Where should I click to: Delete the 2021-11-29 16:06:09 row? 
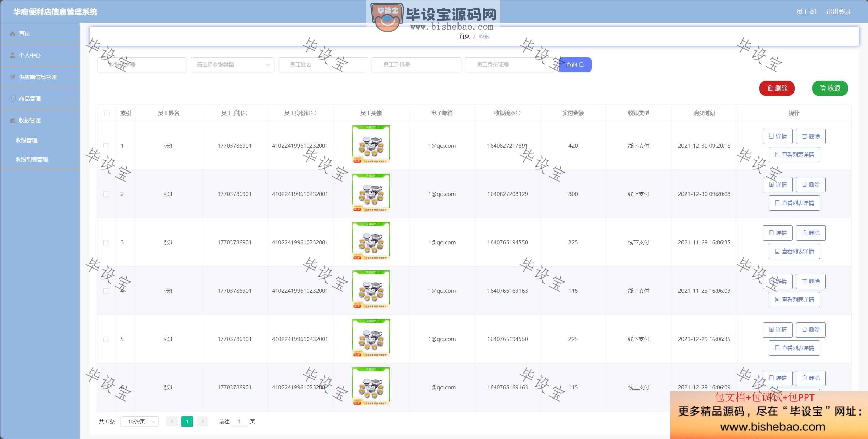click(x=810, y=281)
